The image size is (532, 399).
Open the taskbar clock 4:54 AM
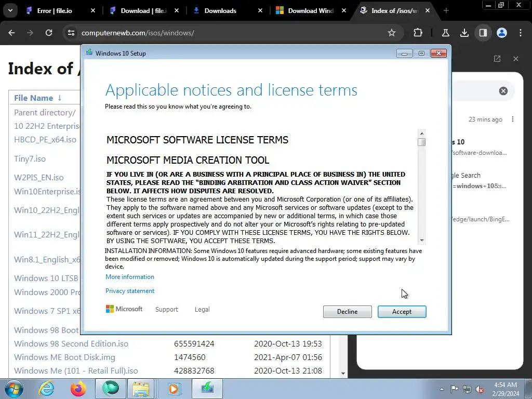pos(505,389)
